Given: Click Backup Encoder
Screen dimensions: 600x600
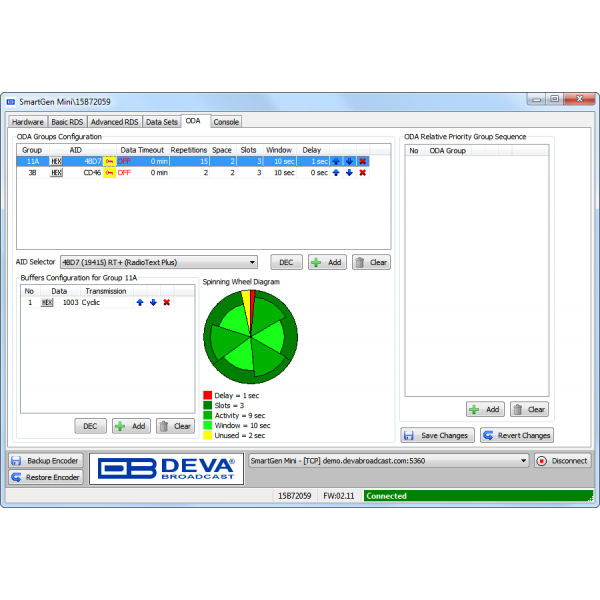Looking at the screenshot, I should tap(46, 461).
